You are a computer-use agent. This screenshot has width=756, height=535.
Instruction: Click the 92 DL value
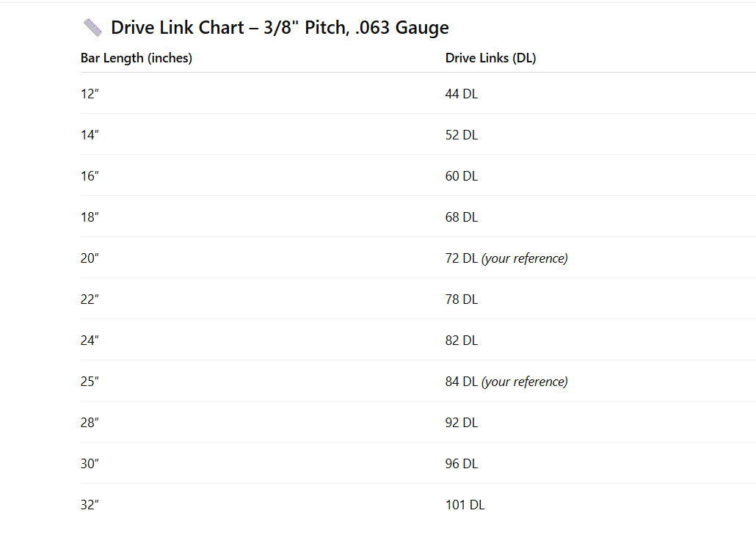[x=461, y=423]
